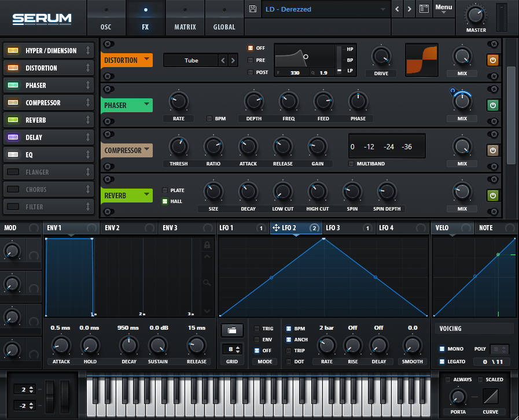This screenshot has width=519, height=420.
Task: Select the LFO 3 tab
Action: click(x=349, y=228)
